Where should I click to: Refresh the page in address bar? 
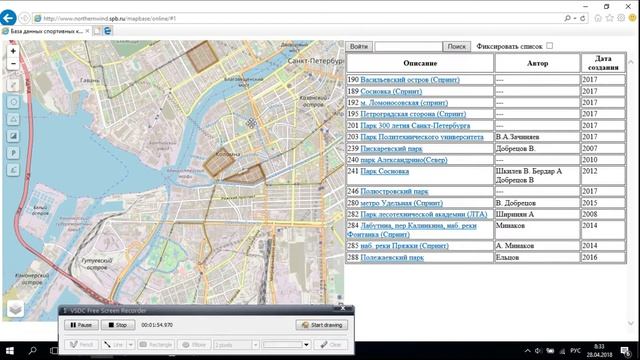(x=582, y=18)
